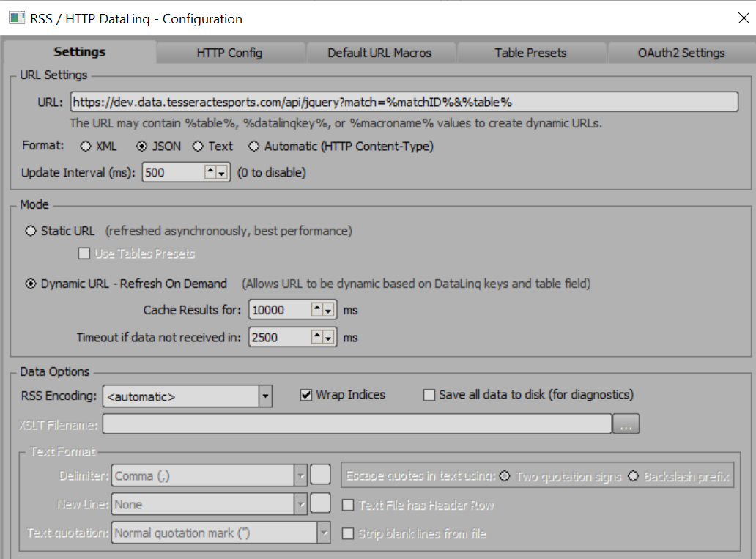756x559 pixels.
Task: Click the 'RSS Encoding:' label
Action: pos(59,396)
